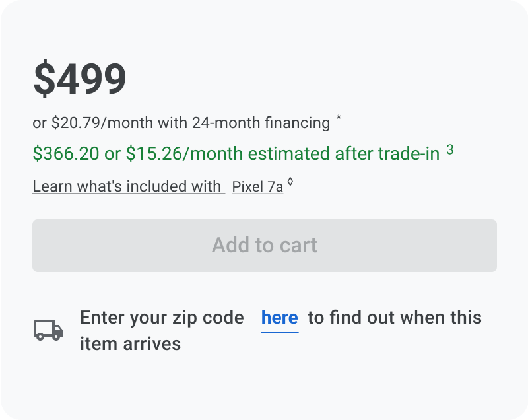Screen dimensions: 528x420
Task: Click the green $15.26/month amount
Action: [185, 154]
